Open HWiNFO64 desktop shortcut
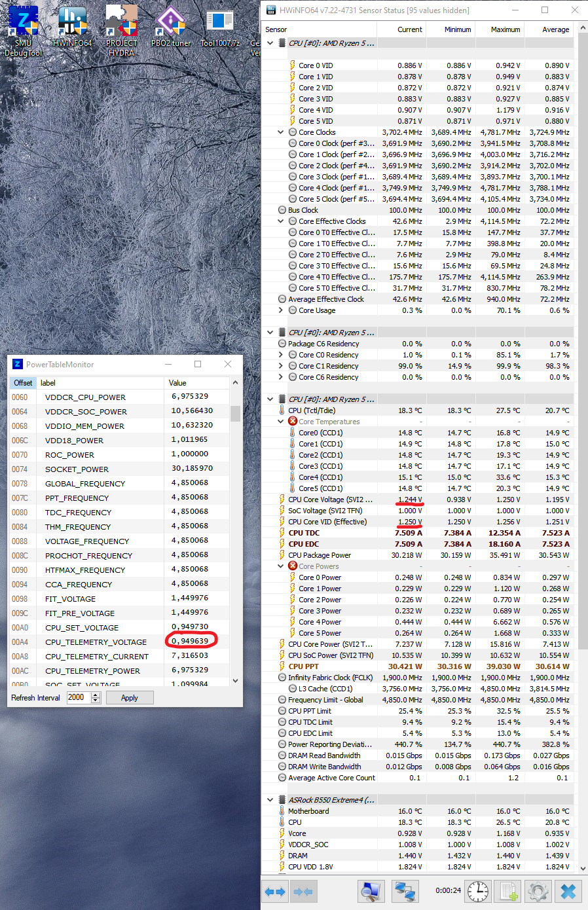Image resolution: width=588 pixels, height=910 pixels. (x=73, y=26)
